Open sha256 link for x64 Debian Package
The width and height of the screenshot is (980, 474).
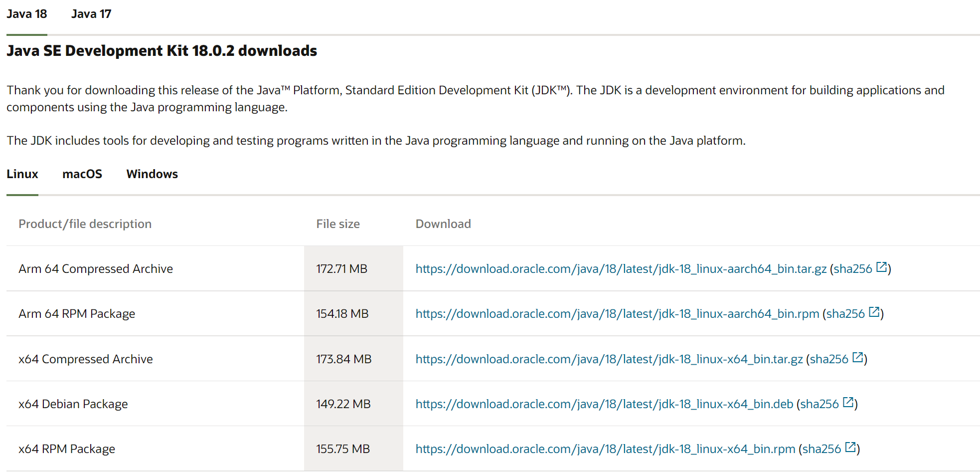[x=819, y=404]
